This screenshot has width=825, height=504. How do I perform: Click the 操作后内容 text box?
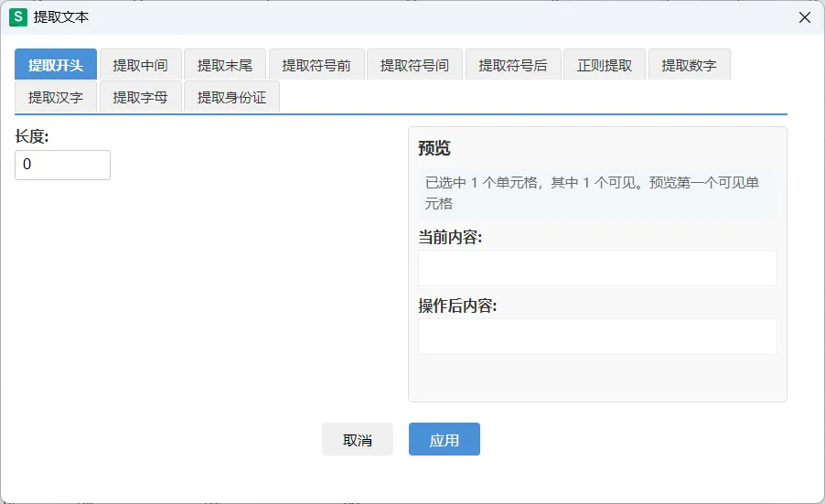coord(597,337)
